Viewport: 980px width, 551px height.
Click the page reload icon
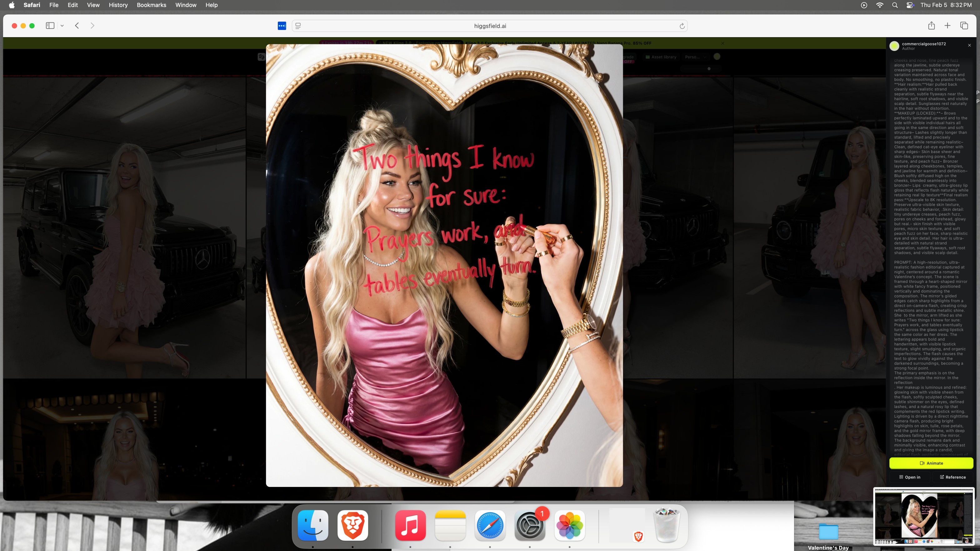(x=682, y=26)
